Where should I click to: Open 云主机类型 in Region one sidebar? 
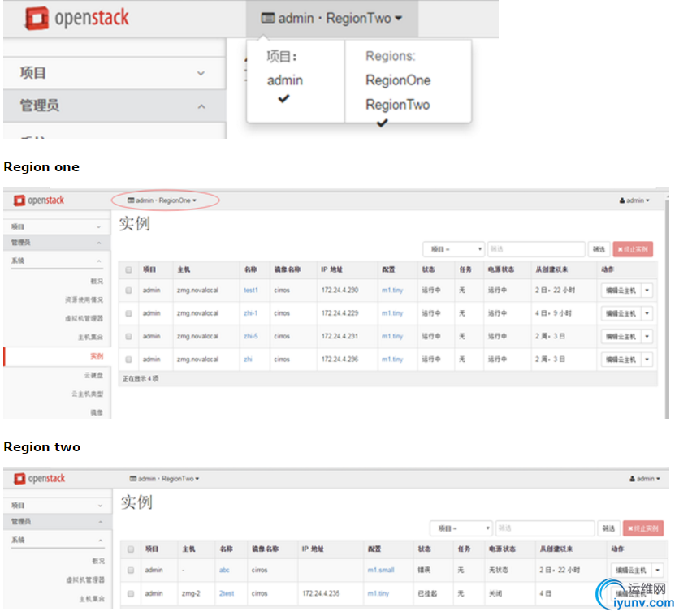tap(87, 394)
